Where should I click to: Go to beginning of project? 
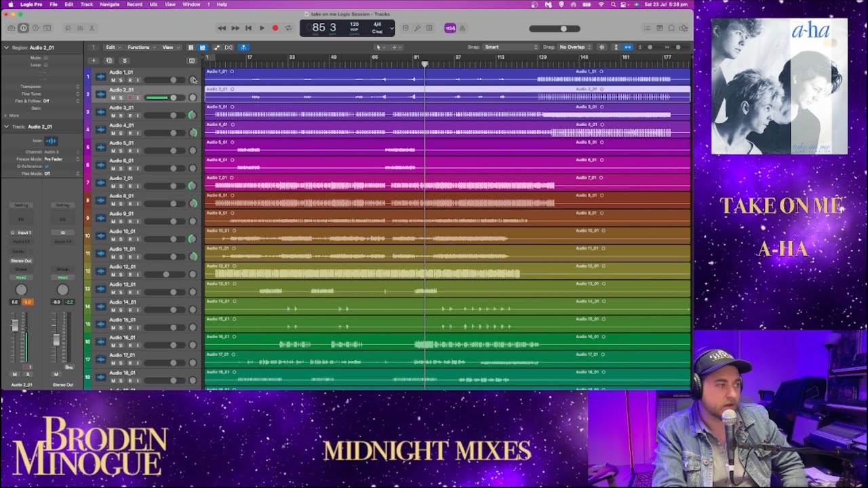(248, 28)
